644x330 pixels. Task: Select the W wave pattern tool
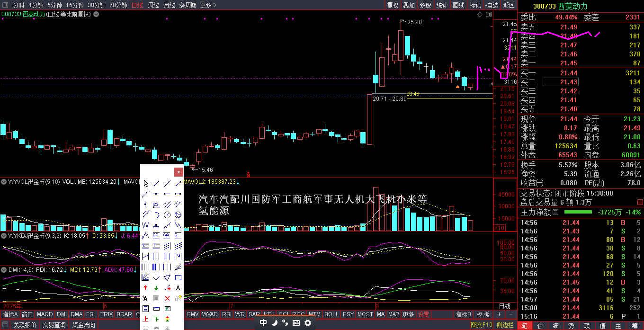(x=146, y=224)
